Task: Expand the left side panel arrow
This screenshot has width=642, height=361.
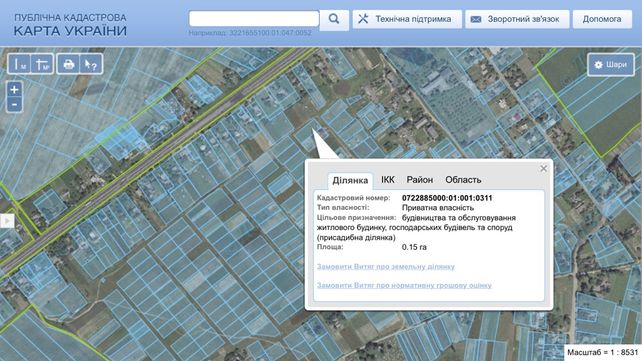Action: [7, 221]
